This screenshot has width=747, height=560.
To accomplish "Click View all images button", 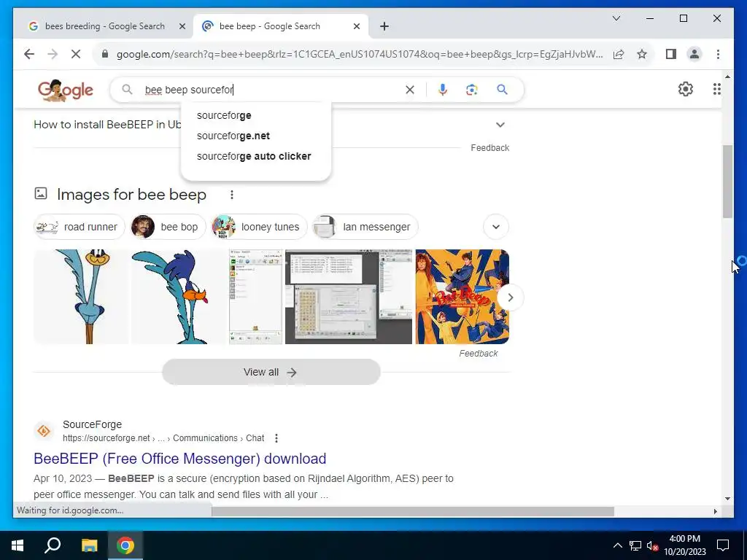I will click(x=271, y=372).
